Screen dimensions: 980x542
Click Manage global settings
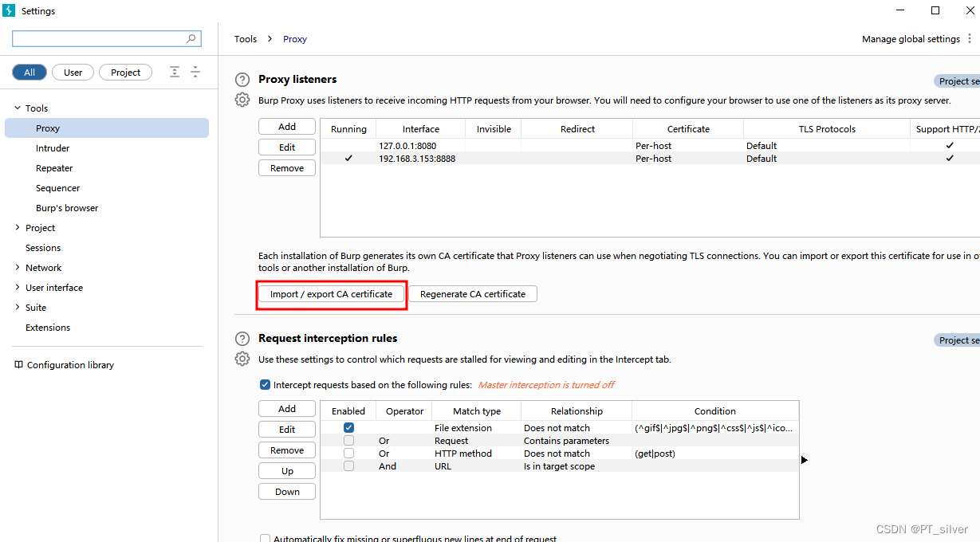pyautogui.click(x=911, y=39)
